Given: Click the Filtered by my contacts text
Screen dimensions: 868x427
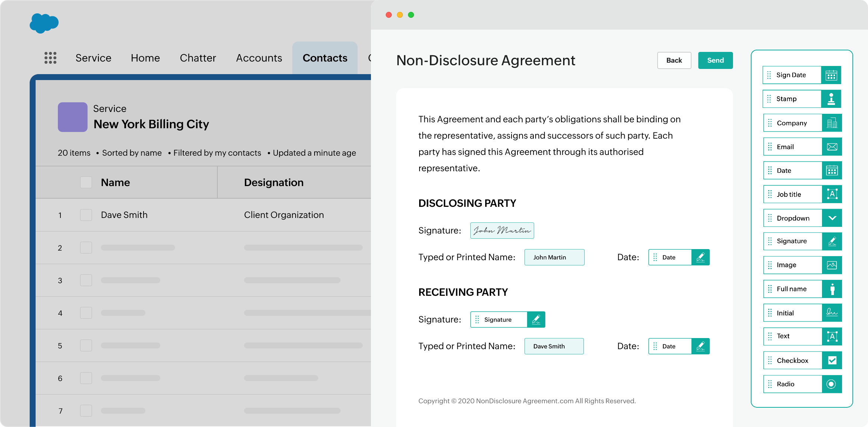Looking at the screenshot, I should pos(217,153).
